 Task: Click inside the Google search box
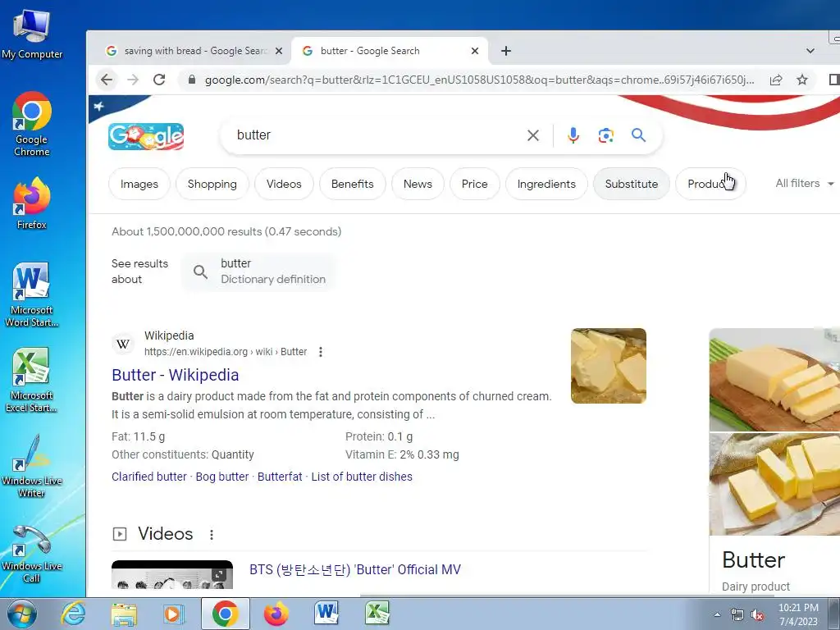(x=375, y=135)
